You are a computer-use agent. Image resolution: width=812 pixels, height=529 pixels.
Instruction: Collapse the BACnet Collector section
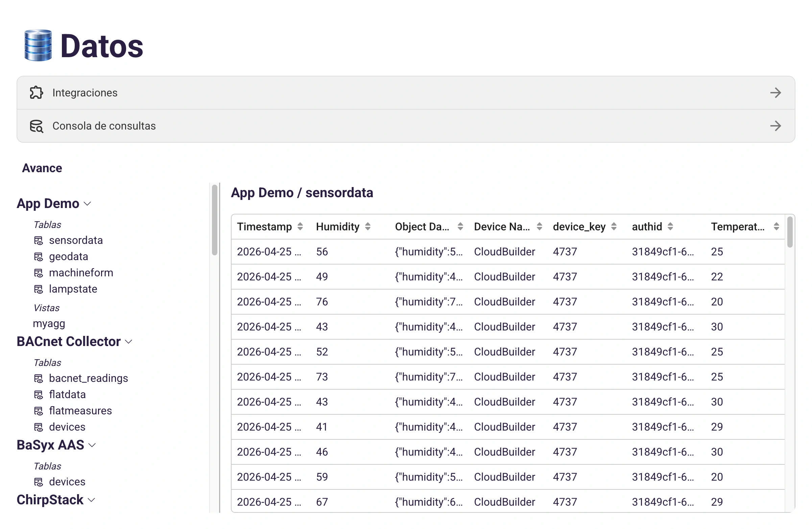pyautogui.click(x=128, y=342)
